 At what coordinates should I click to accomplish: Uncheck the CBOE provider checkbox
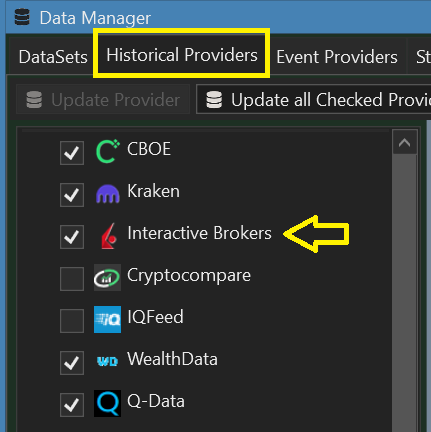(x=72, y=153)
